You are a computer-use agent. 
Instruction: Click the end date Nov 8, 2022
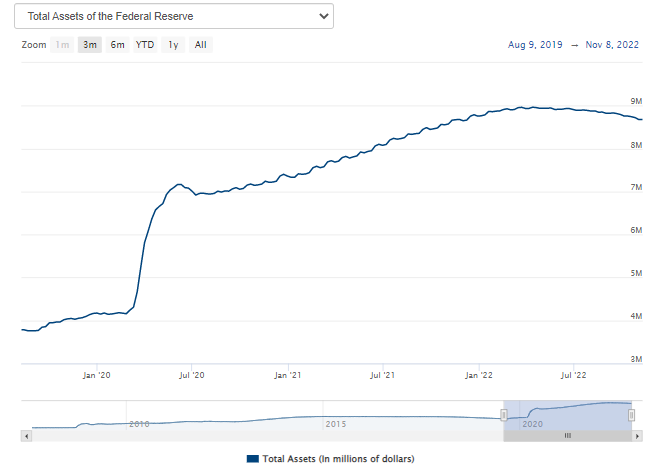(612, 45)
